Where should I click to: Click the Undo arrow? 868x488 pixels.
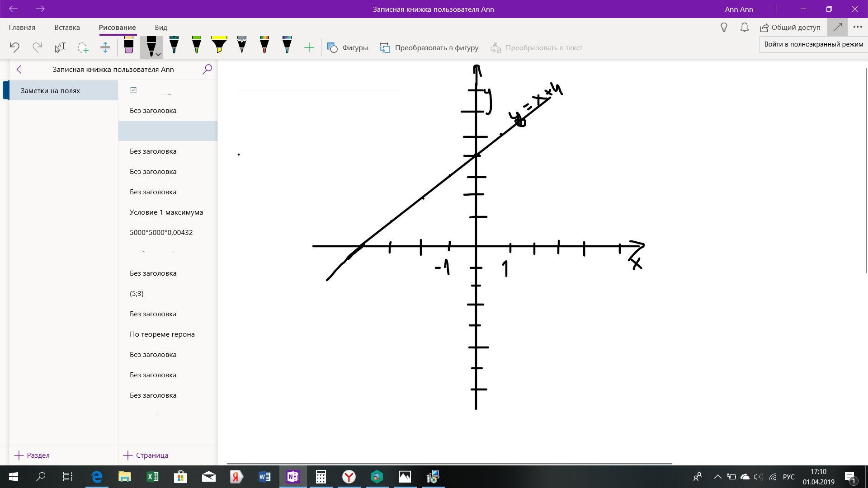[14, 47]
